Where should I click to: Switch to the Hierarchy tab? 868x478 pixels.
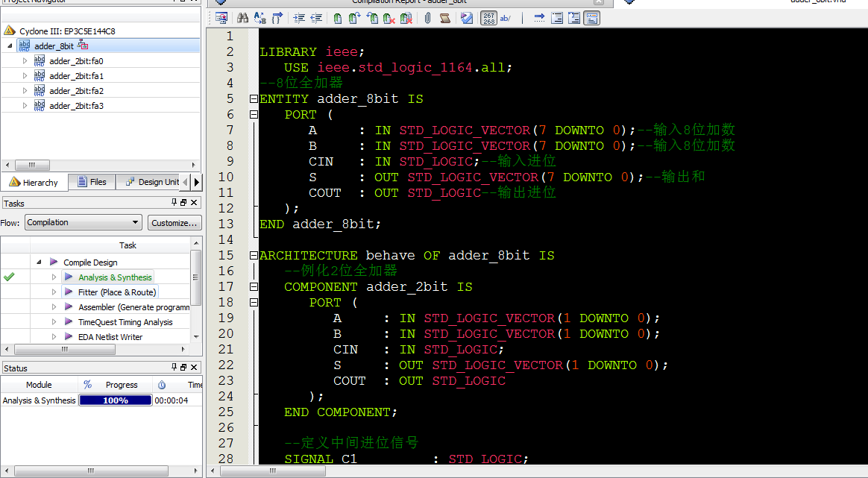(x=34, y=182)
